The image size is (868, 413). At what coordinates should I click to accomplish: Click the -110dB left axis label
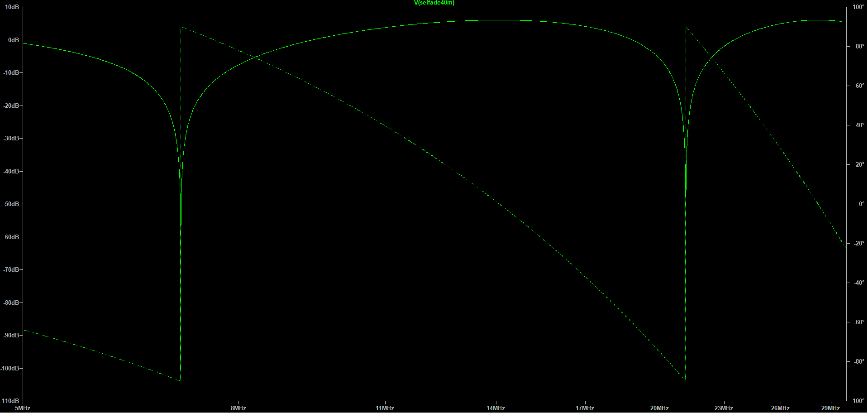pos(10,401)
